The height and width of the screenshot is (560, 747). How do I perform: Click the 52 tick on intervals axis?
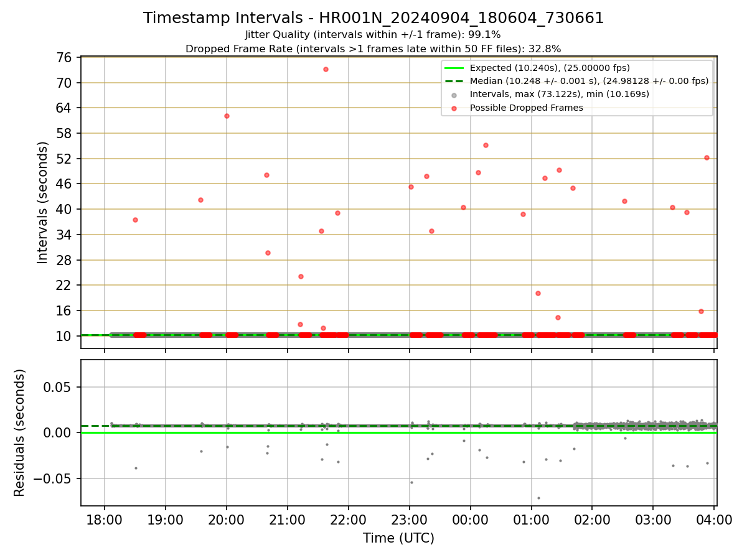[65, 159]
